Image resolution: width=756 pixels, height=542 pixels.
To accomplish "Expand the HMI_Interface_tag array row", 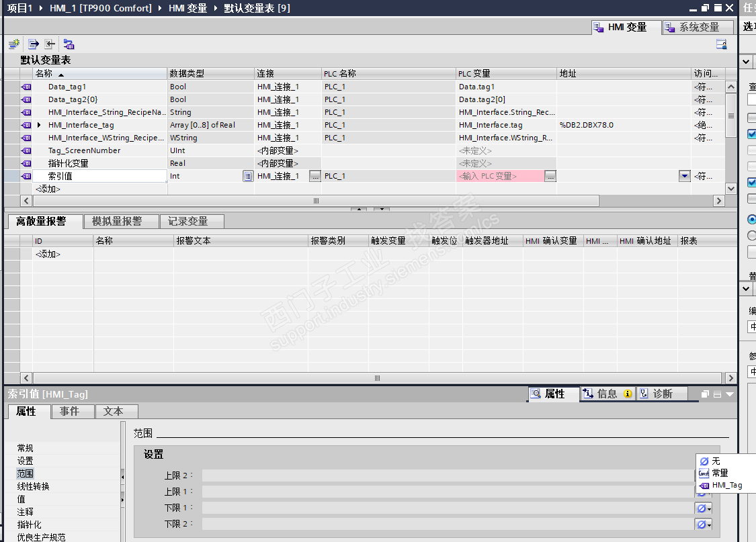I will click(39, 125).
